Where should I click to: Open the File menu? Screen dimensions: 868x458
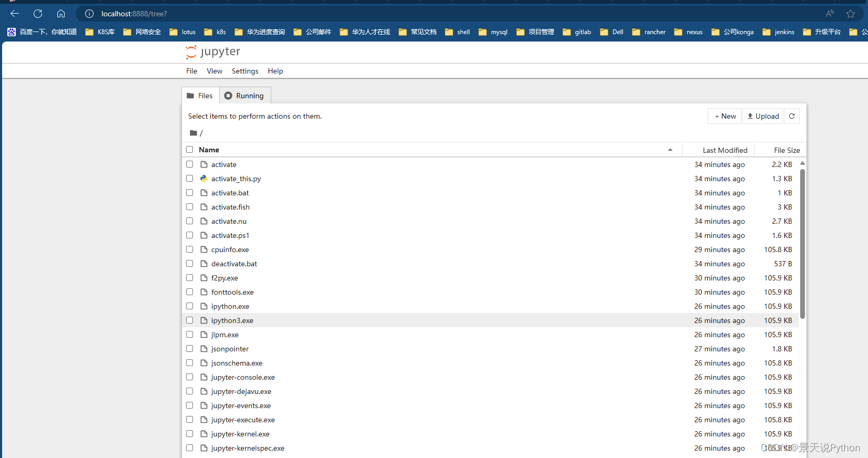pos(192,71)
